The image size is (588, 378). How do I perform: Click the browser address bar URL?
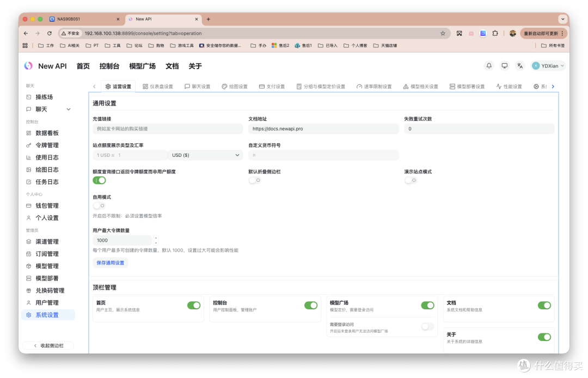pos(143,33)
